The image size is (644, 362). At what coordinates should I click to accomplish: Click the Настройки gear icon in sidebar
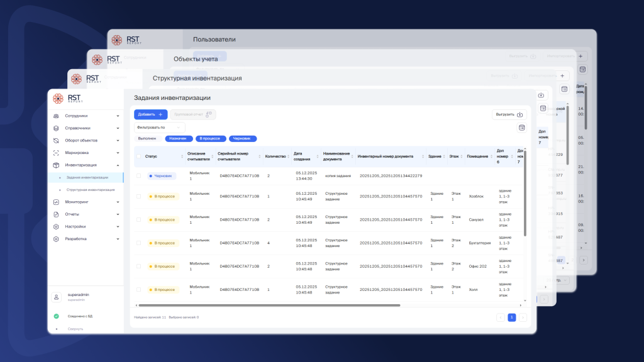pyautogui.click(x=56, y=226)
